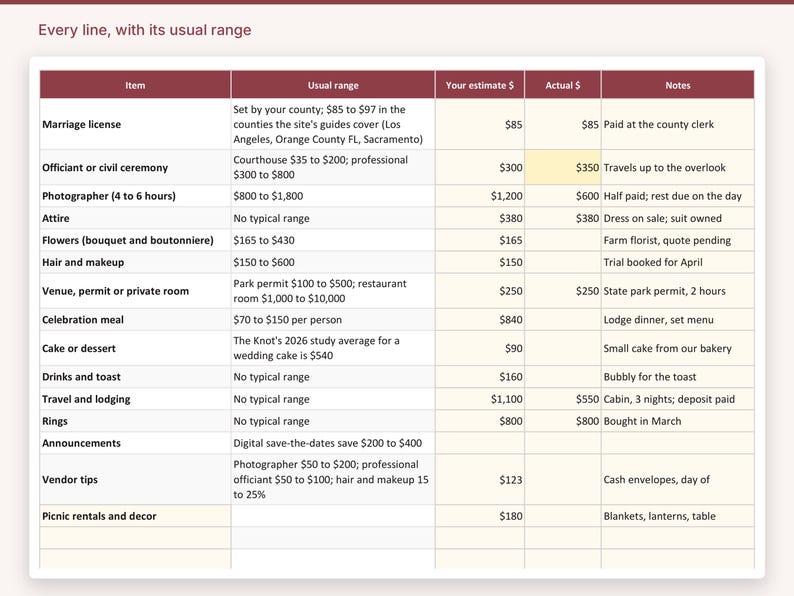Edit the Travel estimate of $1,100
This screenshot has height=596, width=794.
pyautogui.click(x=480, y=399)
